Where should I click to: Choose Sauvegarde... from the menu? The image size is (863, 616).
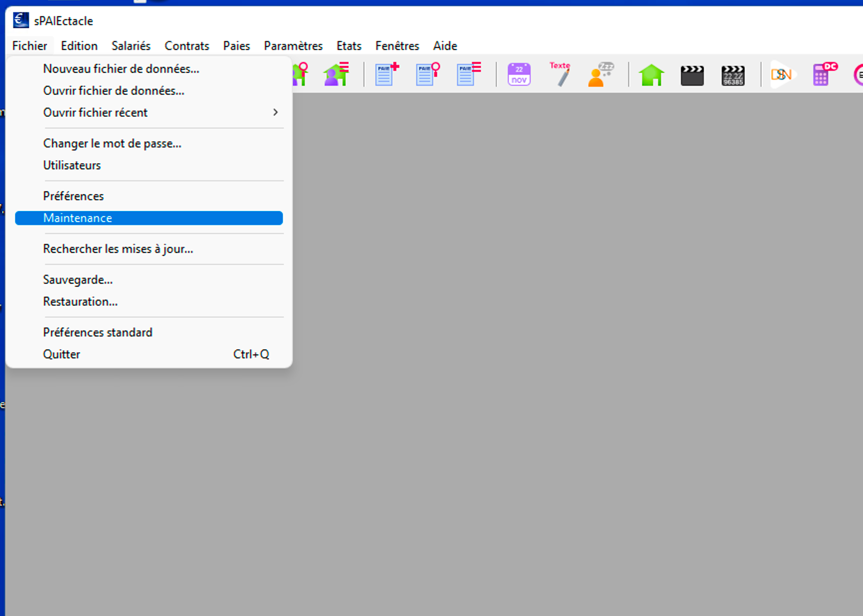(149, 280)
